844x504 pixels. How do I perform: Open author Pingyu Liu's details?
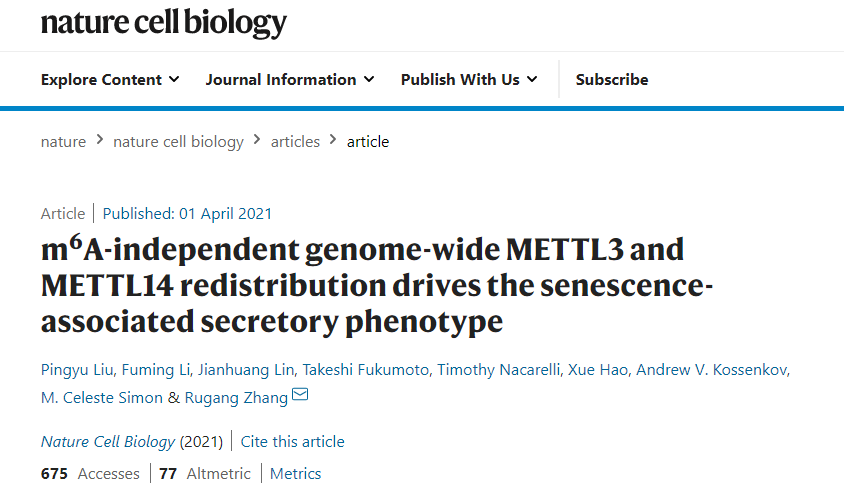pyautogui.click(x=77, y=370)
